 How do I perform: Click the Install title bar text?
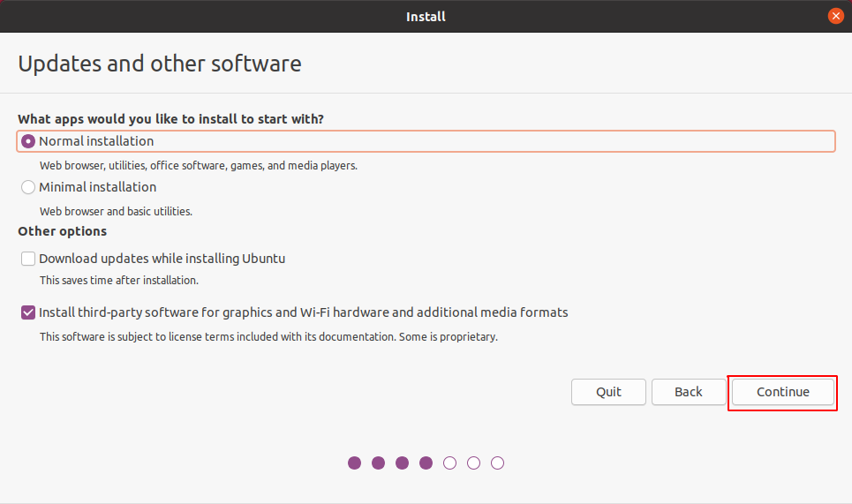pyautogui.click(x=426, y=16)
